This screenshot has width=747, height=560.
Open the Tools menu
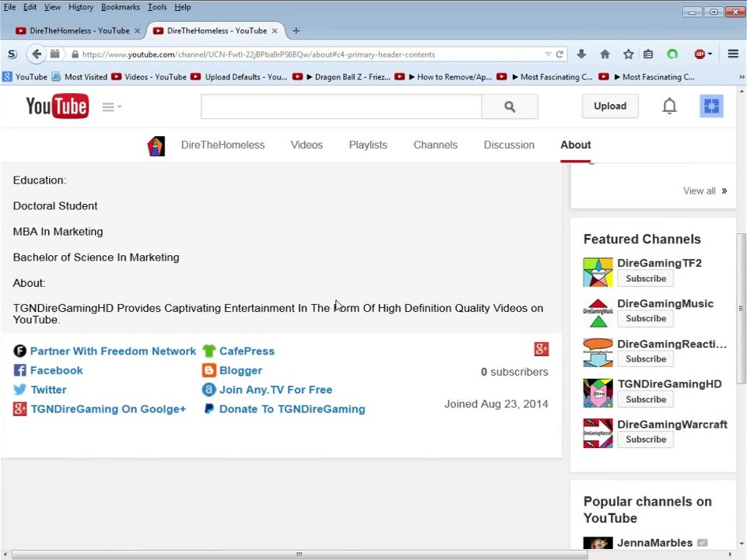(156, 7)
